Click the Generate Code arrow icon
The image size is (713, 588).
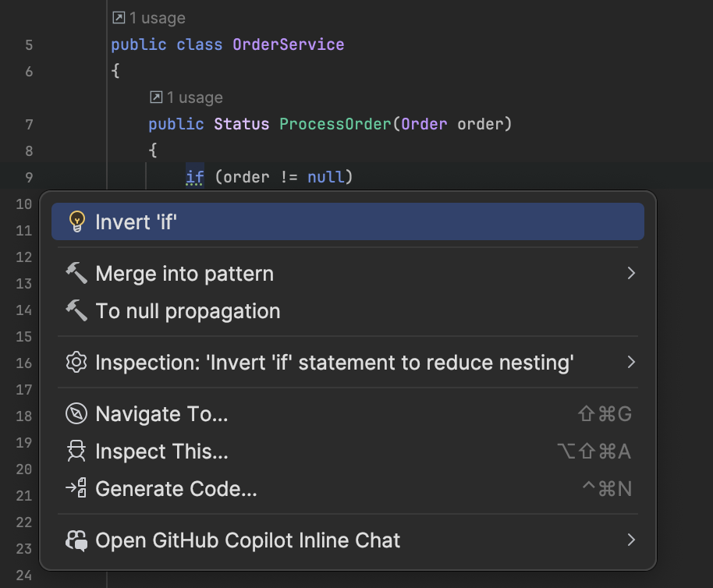click(76, 489)
